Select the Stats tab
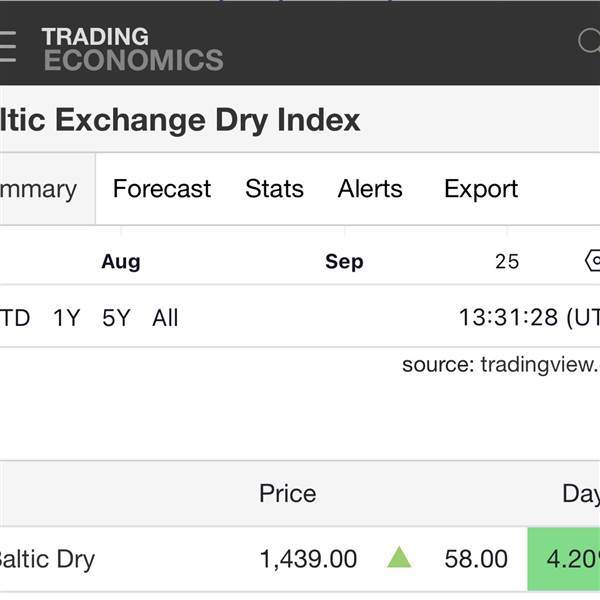Viewport: 600px width, 600px height. pos(274,189)
